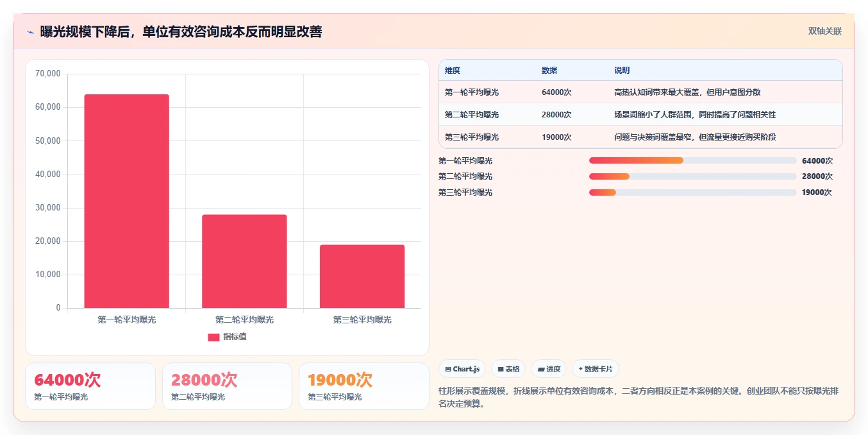This screenshot has width=868, height=435.
Task: Click description 场景词缩小了人群范围
Action: 695,115
